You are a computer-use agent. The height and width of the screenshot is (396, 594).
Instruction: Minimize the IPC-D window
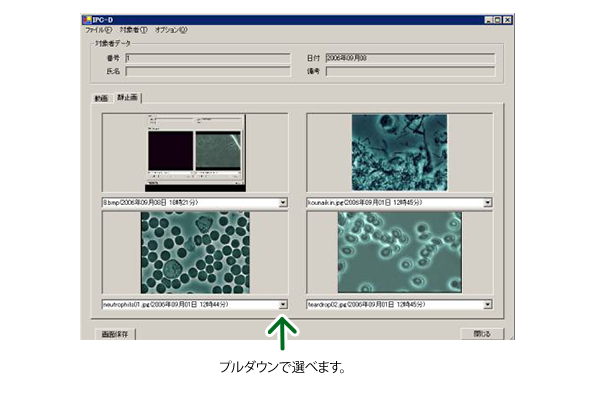click(x=488, y=20)
